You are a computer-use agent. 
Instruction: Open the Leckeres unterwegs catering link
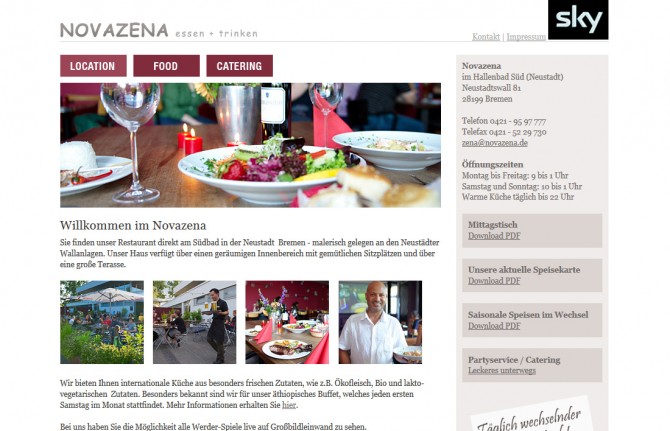(x=502, y=370)
